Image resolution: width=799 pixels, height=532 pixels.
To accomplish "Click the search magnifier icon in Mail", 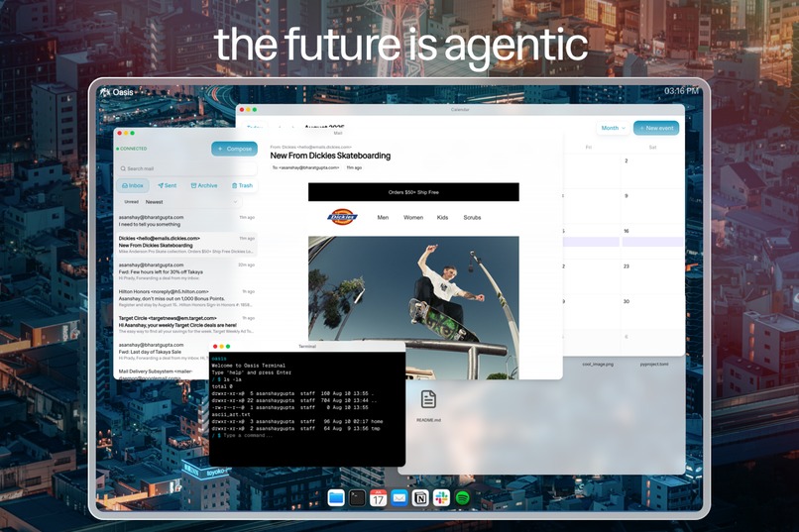I will (x=123, y=168).
